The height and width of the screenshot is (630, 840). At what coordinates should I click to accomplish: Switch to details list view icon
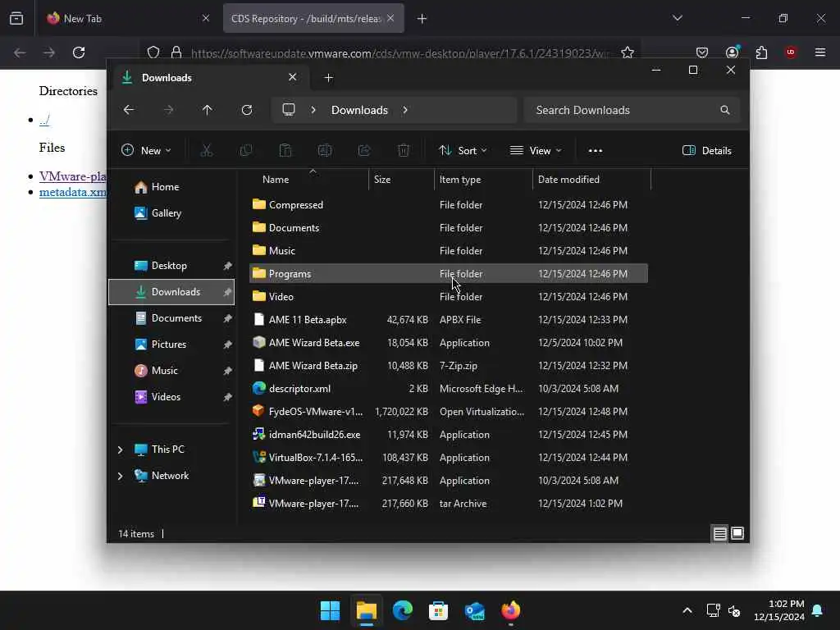(720, 533)
